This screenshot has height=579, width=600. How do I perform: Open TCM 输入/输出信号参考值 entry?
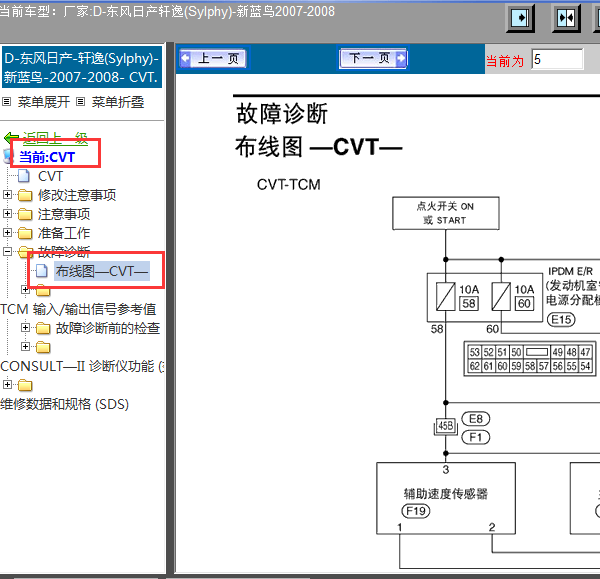[78, 309]
